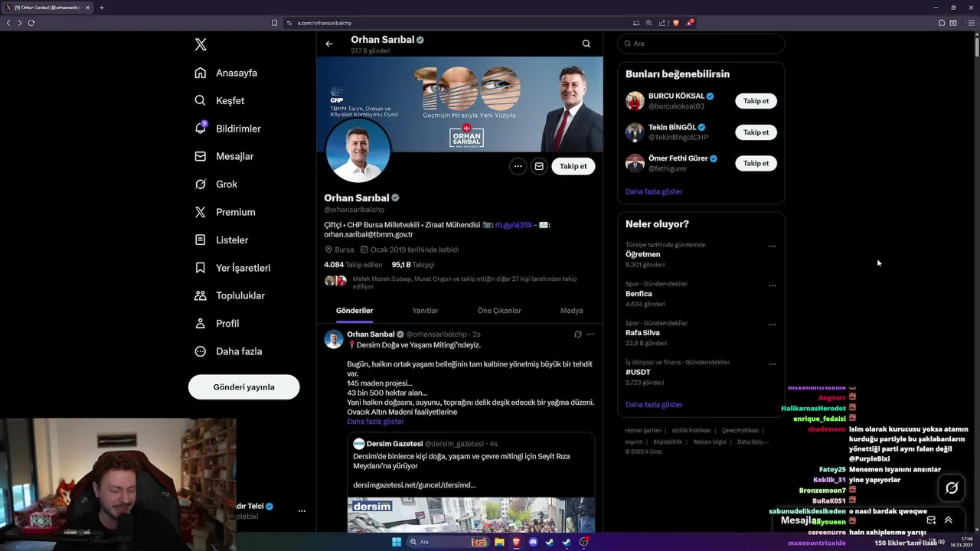Show more suggestions under Bunları beğenebilirsin
Screen dimensions: 980x551
point(654,191)
